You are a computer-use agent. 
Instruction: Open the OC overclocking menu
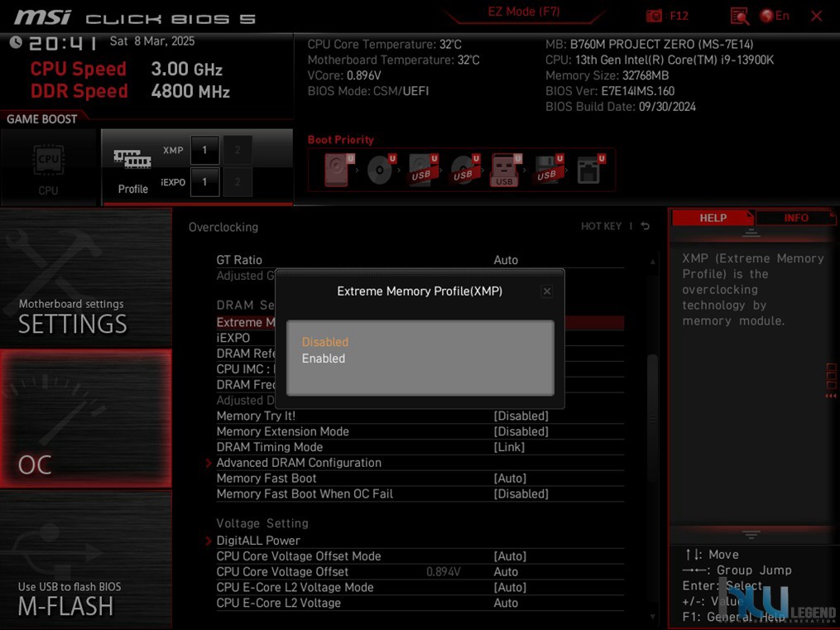(86, 418)
